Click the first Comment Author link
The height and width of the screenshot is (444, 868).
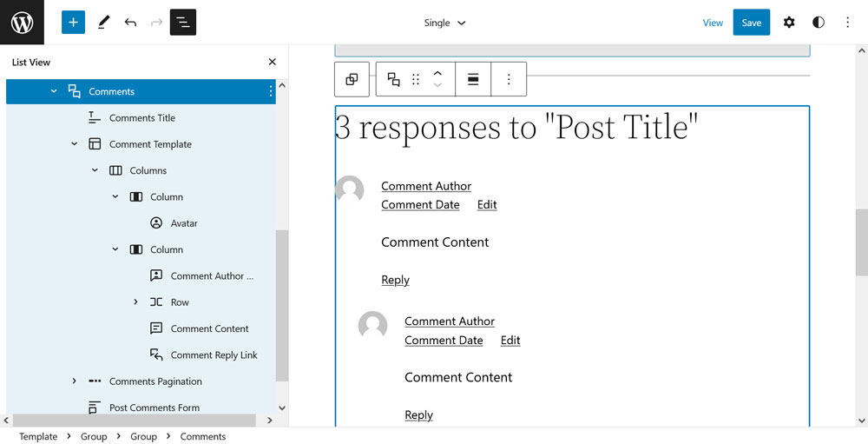pos(426,186)
